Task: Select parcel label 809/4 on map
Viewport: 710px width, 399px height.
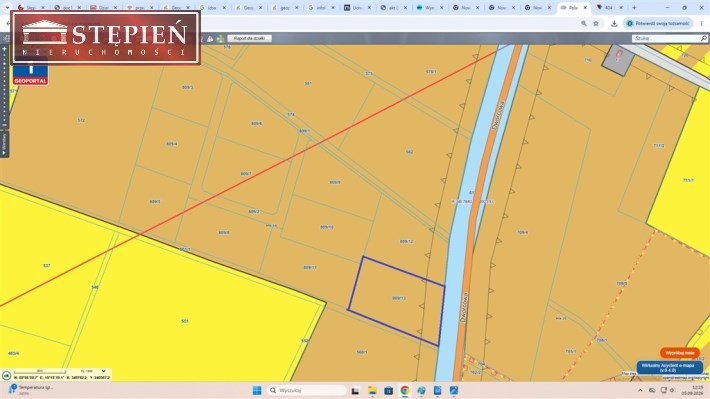Action: coord(172,144)
